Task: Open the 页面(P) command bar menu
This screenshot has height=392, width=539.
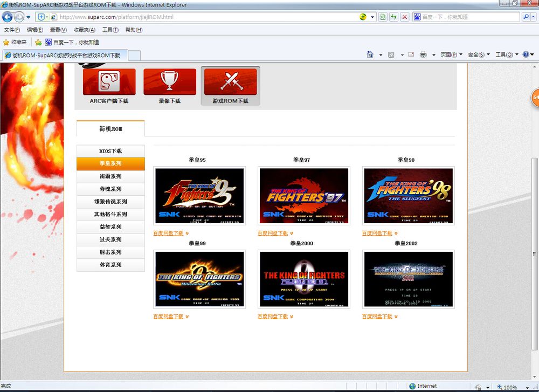Action: coord(451,54)
